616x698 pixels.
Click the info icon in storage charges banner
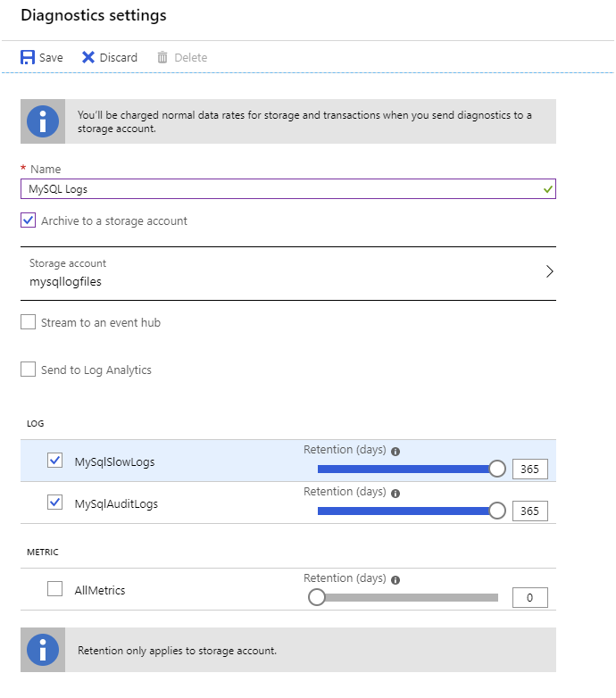point(43,121)
